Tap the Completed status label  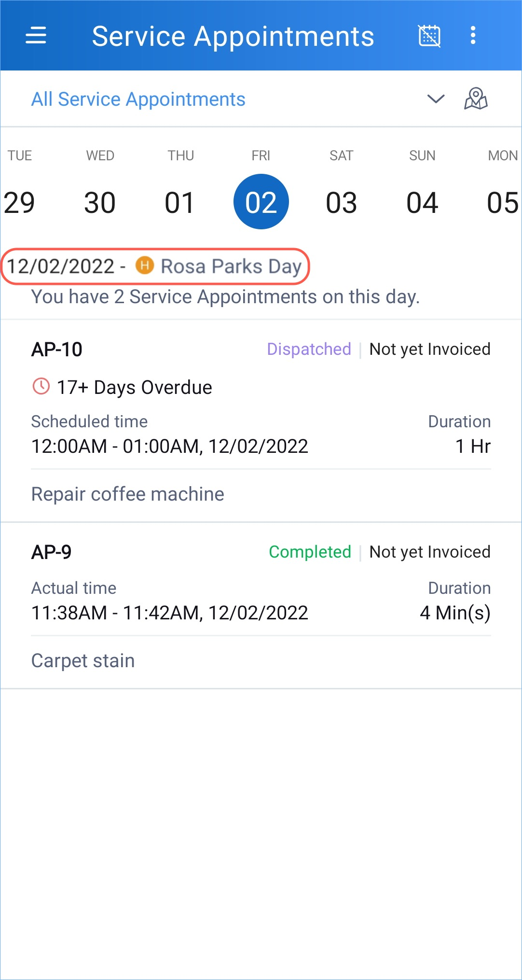pyautogui.click(x=310, y=552)
